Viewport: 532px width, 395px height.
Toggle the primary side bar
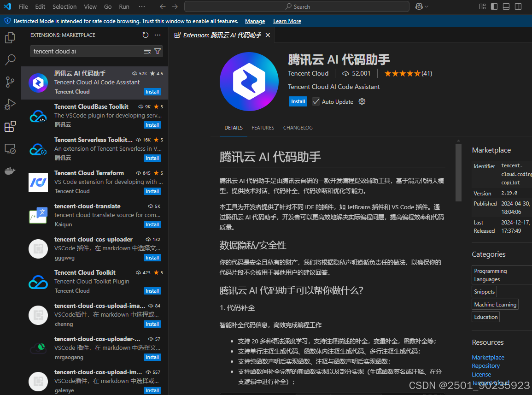pyautogui.click(x=494, y=6)
